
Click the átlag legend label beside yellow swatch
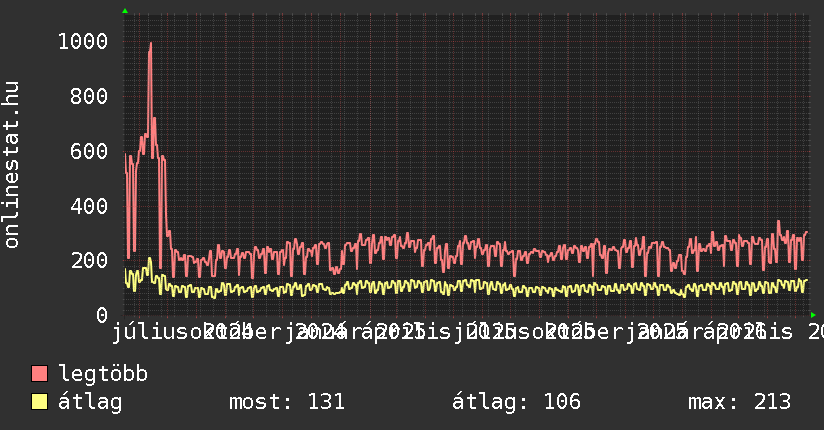pyautogui.click(x=90, y=402)
